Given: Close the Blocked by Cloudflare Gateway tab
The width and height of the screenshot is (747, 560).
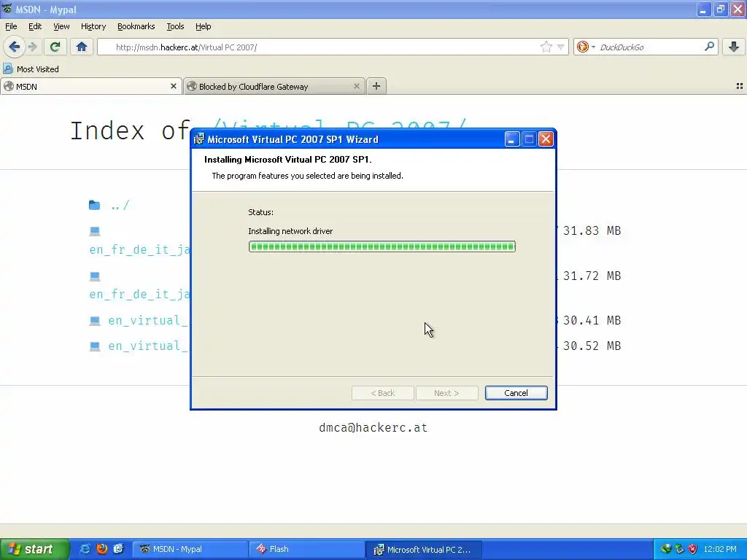Looking at the screenshot, I should pos(356,86).
